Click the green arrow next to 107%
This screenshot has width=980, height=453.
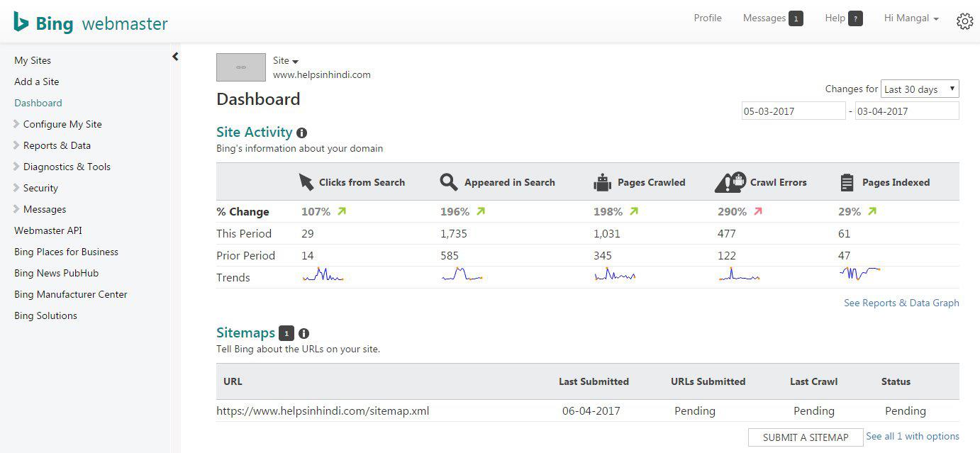343,211
